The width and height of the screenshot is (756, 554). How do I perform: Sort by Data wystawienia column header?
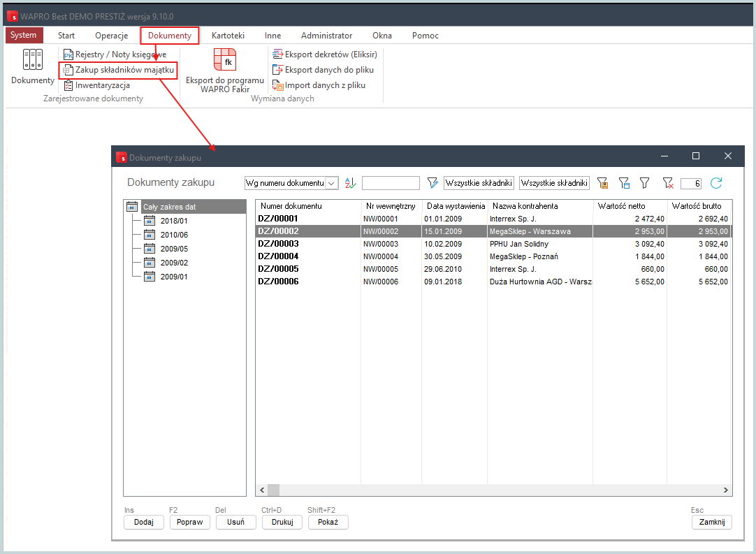pos(455,206)
